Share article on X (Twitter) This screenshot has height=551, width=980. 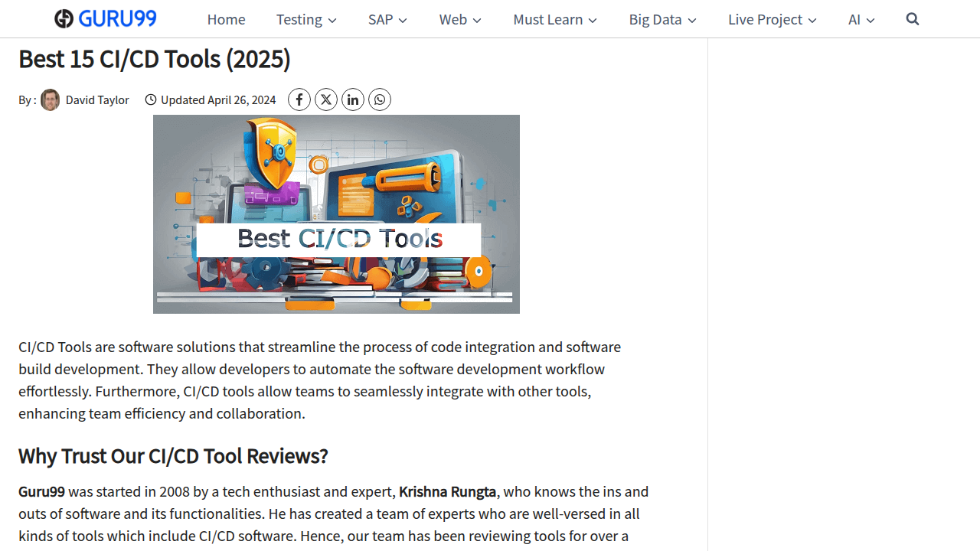326,99
